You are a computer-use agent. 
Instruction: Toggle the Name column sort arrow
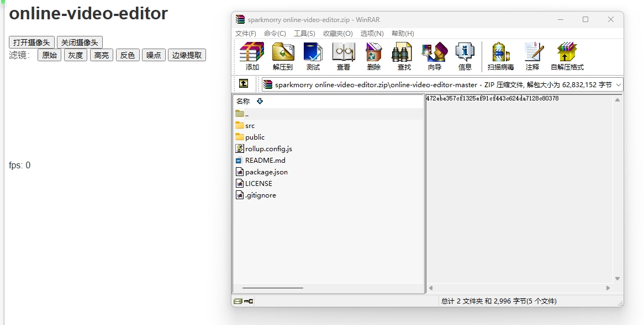pos(260,101)
